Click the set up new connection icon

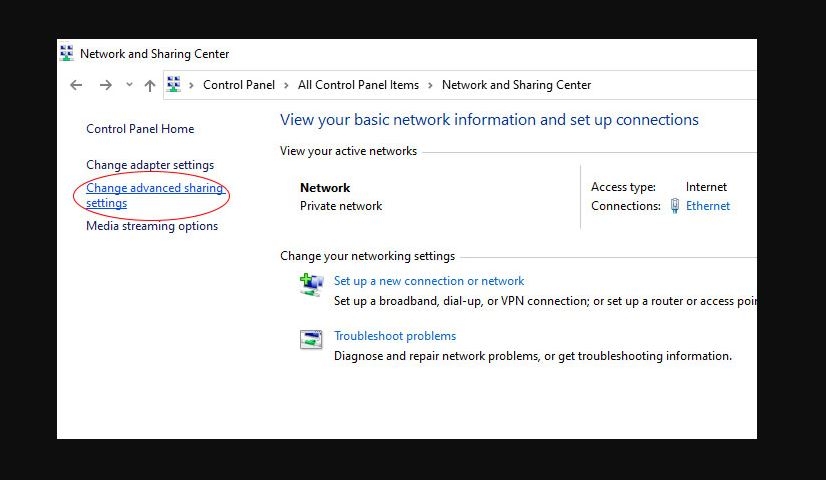(x=311, y=284)
